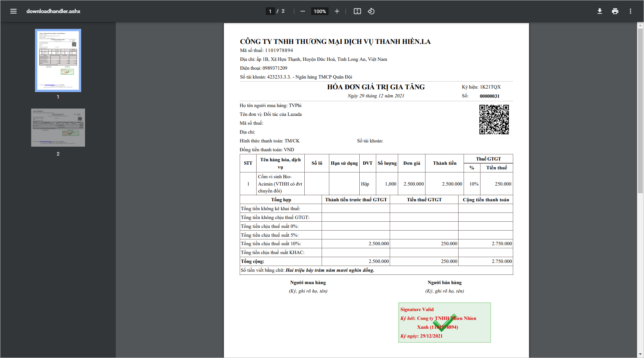Download the PDF file
The height and width of the screenshot is (358, 644).
coord(600,11)
